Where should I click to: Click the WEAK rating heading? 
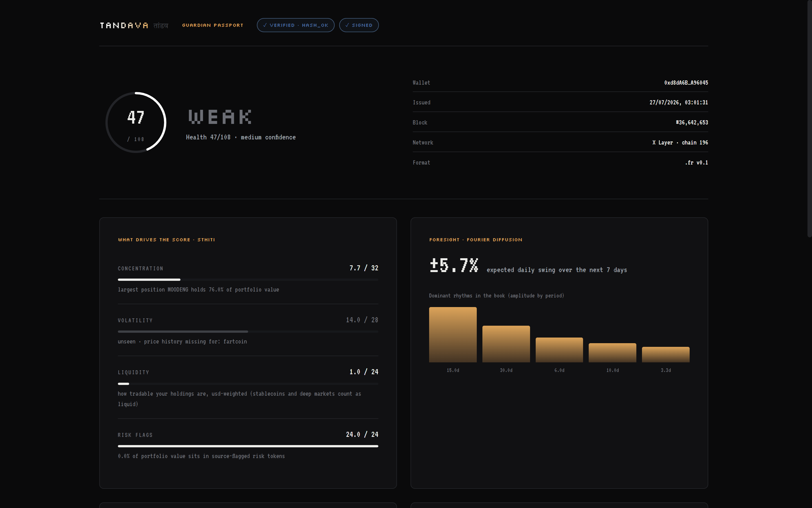[220, 117]
